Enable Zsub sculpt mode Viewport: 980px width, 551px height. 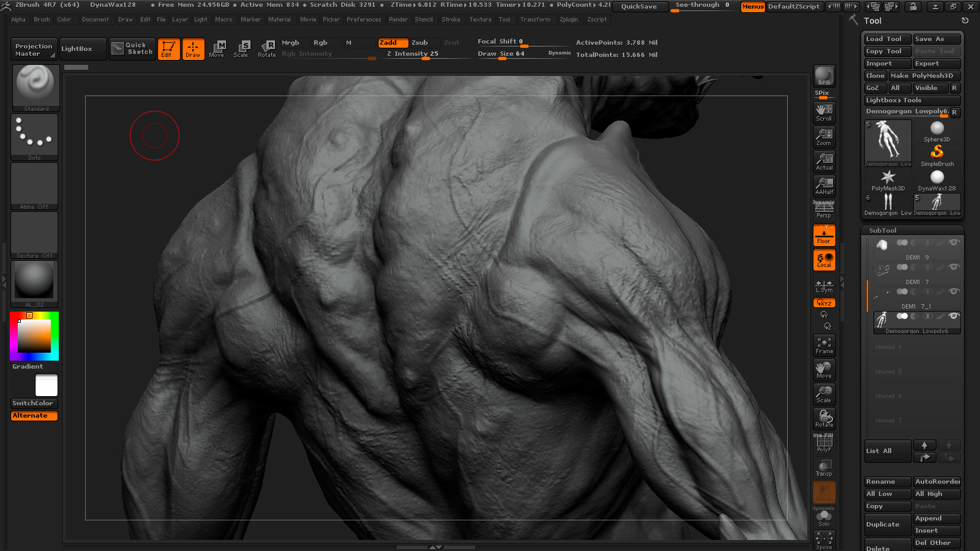click(424, 43)
